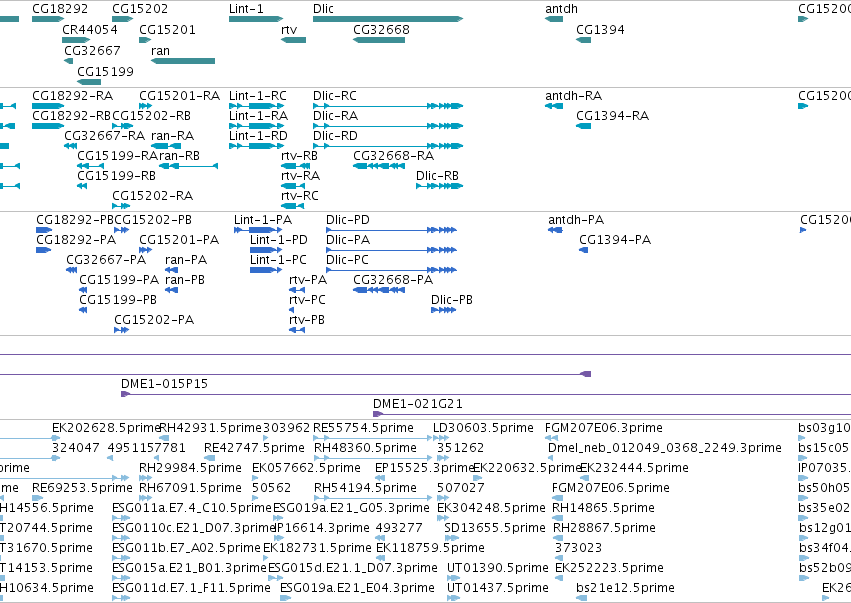
Task: Select the CG18292-RB transcript label
Action: 71,116
